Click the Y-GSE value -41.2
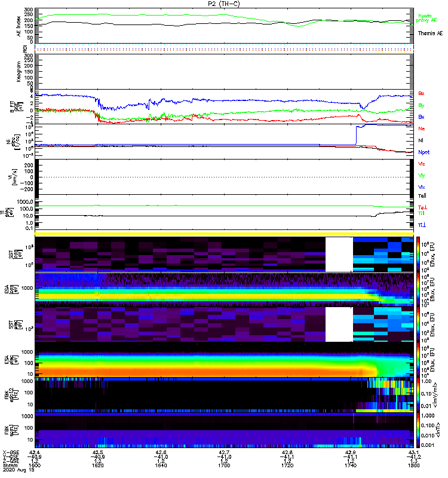The height and width of the screenshot is (478, 448). coord(413,456)
